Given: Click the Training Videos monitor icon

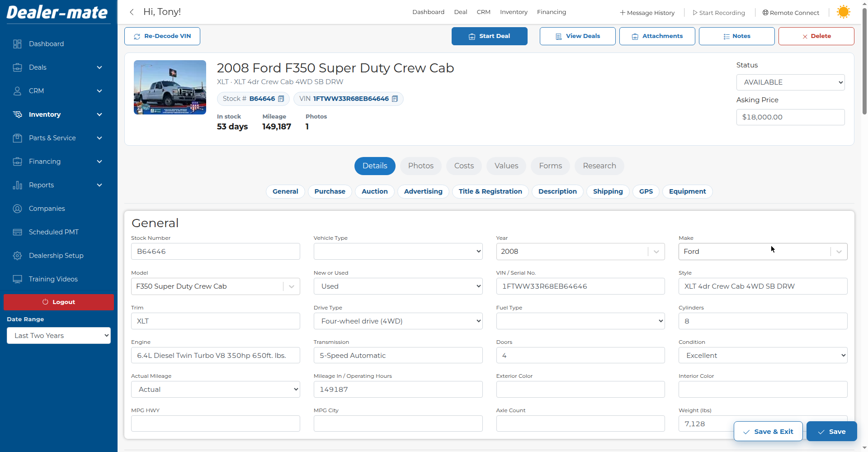Looking at the screenshot, I should pyautogui.click(x=17, y=279).
